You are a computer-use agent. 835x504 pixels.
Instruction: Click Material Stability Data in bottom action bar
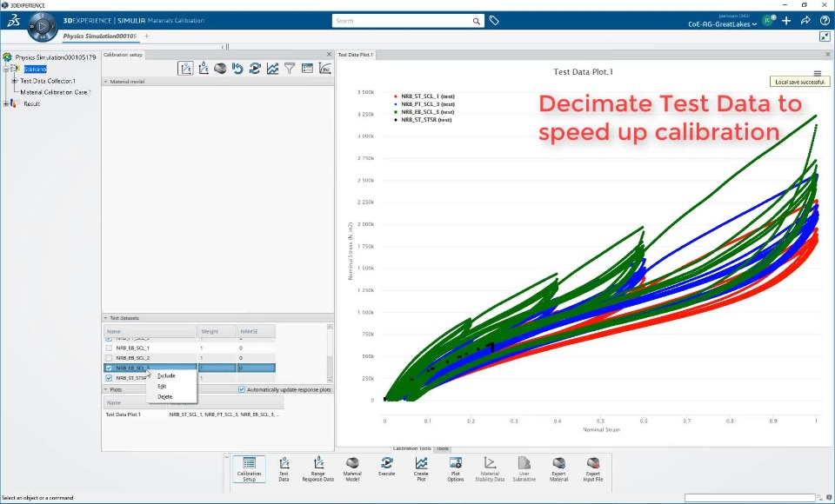(x=490, y=469)
